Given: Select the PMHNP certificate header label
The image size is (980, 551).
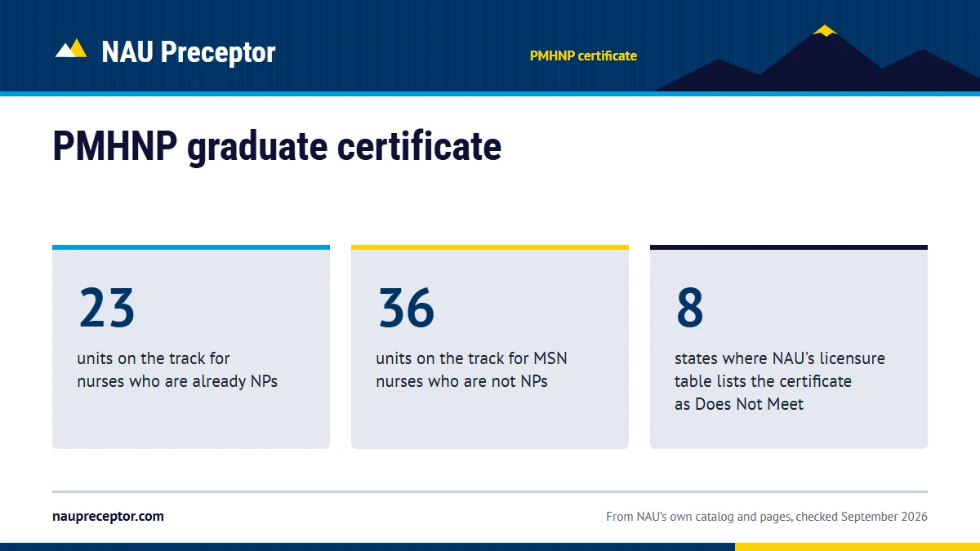Looking at the screenshot, I should (583, 56).
